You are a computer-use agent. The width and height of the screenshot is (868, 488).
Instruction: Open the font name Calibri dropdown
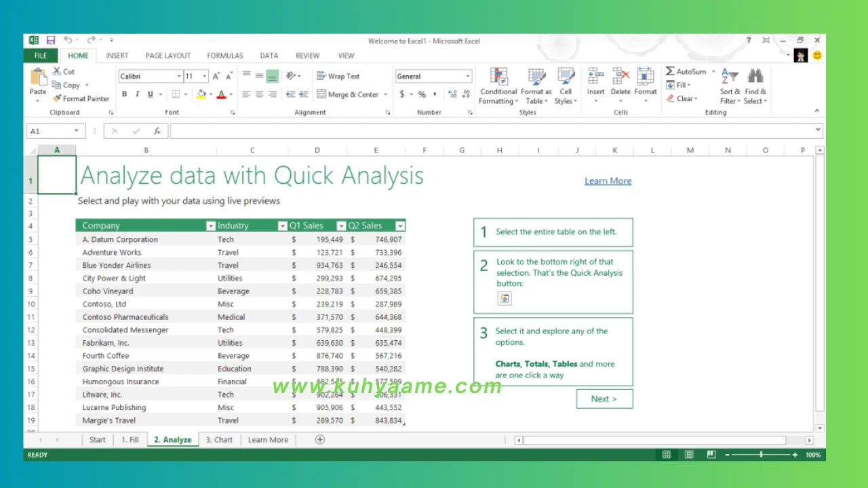point(179,77)
